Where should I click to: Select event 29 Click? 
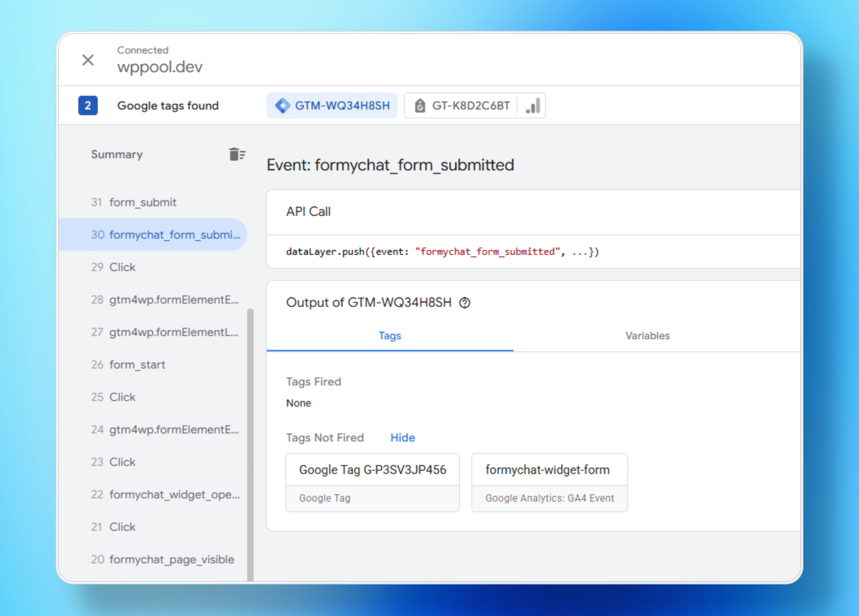click(x=153, y=267)
